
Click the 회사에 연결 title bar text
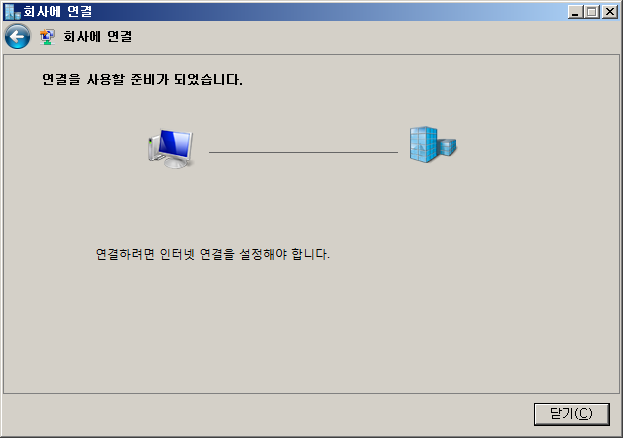tap(58, 12)
